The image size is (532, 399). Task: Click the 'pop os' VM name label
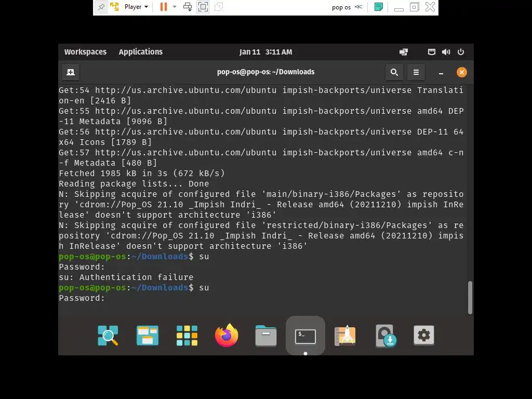pos(341,7)
